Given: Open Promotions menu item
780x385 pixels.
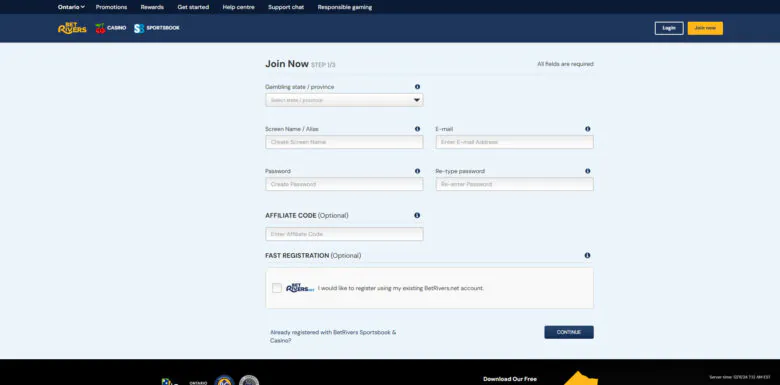Looking at the screenshot, I should 111,7.
